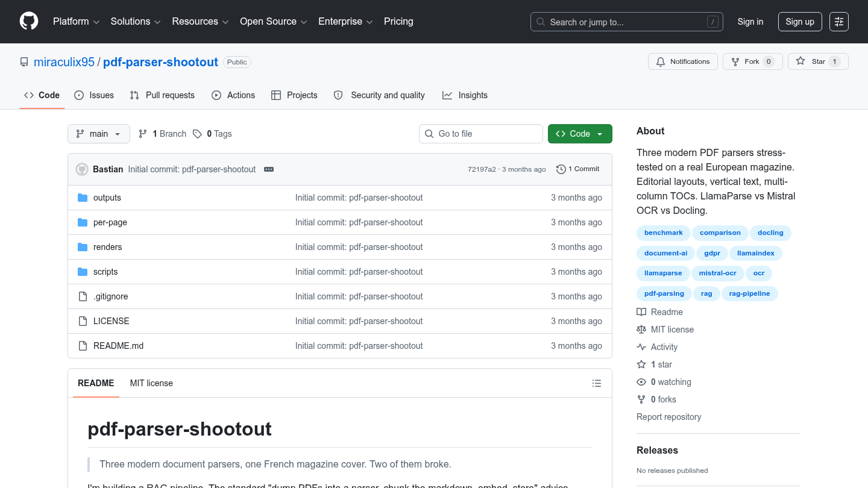This screenshot has width=868, height=488.
Task: Click the rag-pipeline topic tag
Action: (749, 293)
